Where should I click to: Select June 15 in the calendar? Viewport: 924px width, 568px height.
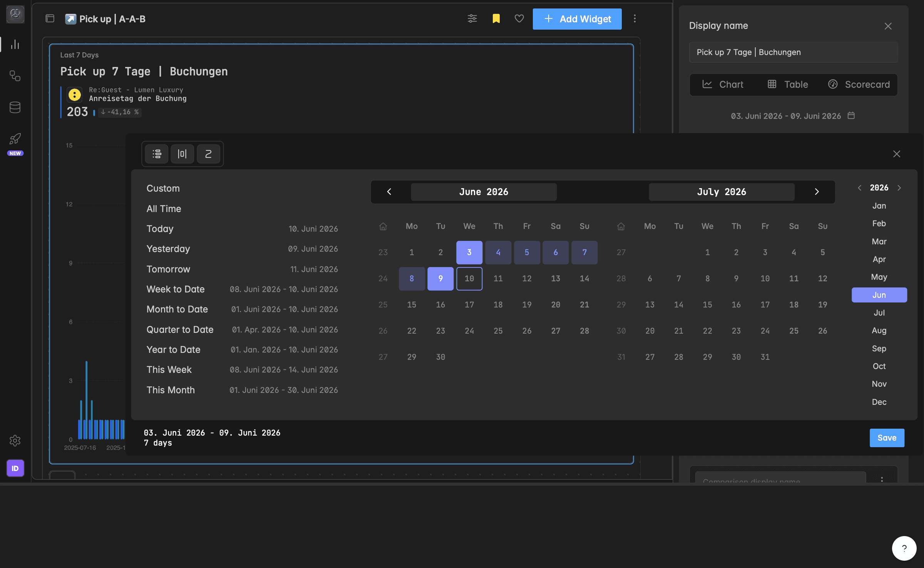coord(412,305)
